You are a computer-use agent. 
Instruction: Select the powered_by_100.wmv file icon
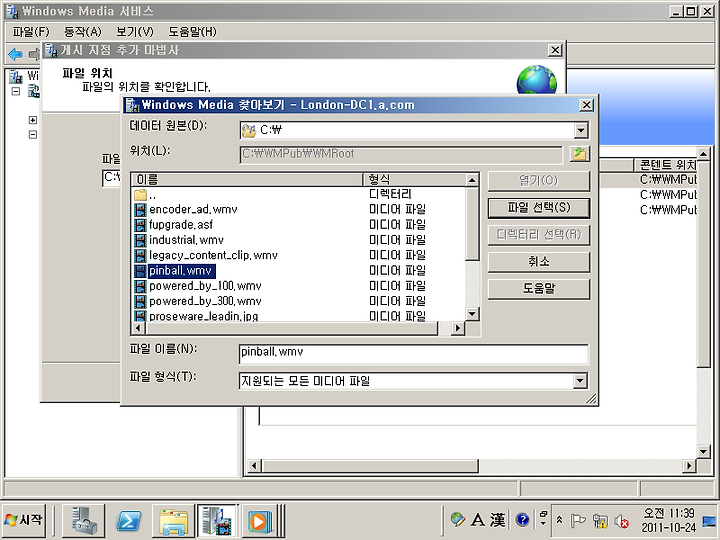tap(140, 286)
